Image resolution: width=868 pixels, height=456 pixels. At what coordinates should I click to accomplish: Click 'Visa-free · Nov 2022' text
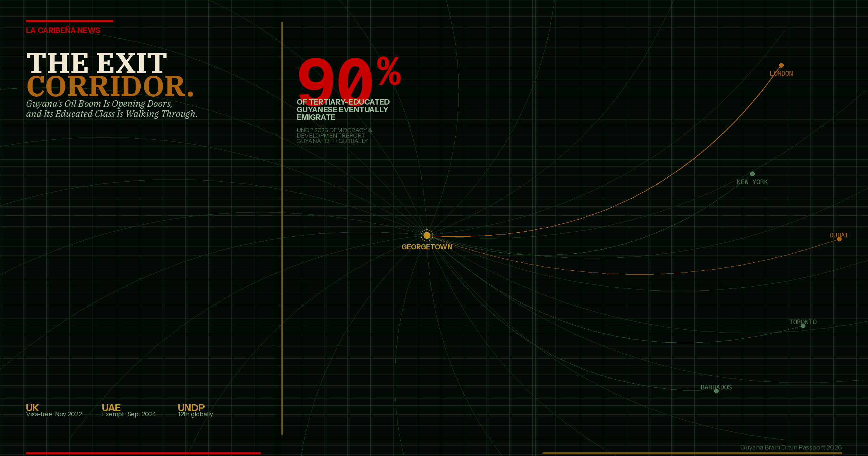click(54, 414)
